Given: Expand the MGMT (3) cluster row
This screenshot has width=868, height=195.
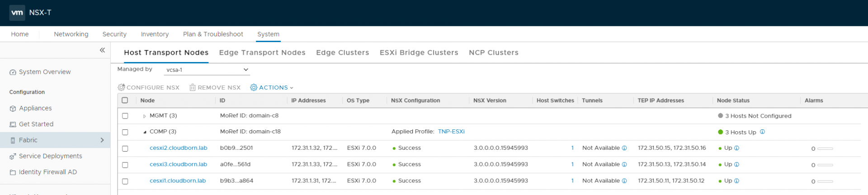Looking at the screenshot, I should click(x=144, y=116).
